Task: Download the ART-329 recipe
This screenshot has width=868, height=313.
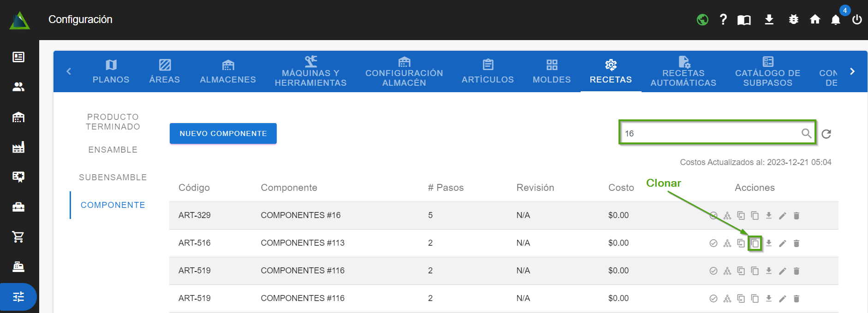Action: point(768,215)
